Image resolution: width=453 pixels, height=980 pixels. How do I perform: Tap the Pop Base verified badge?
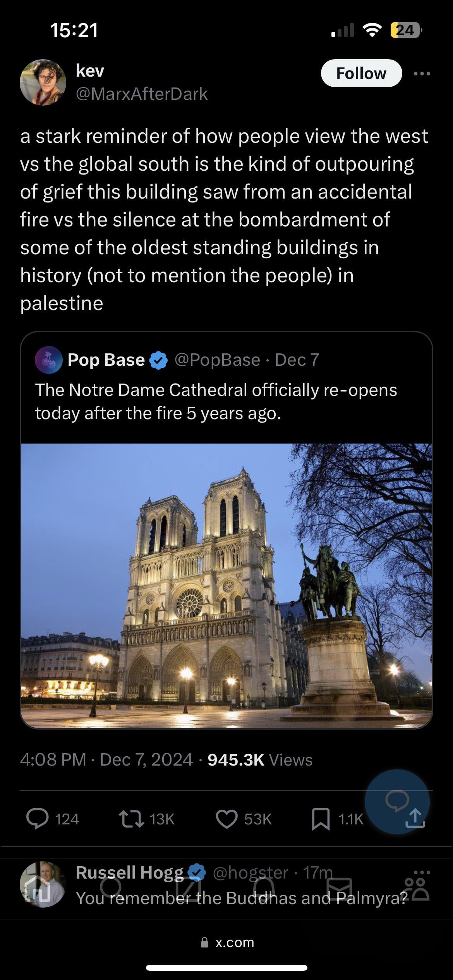tap(158, 360)
